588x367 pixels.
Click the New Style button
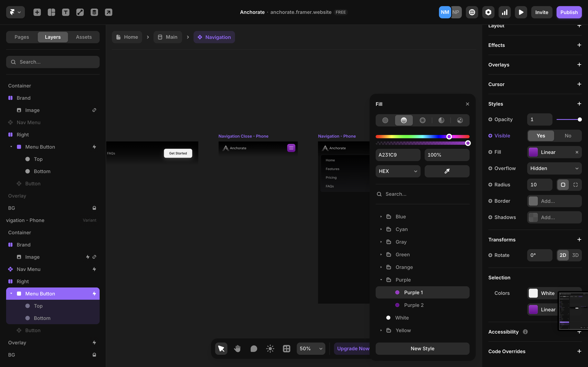pyautogui.click(x=422, y=349)
